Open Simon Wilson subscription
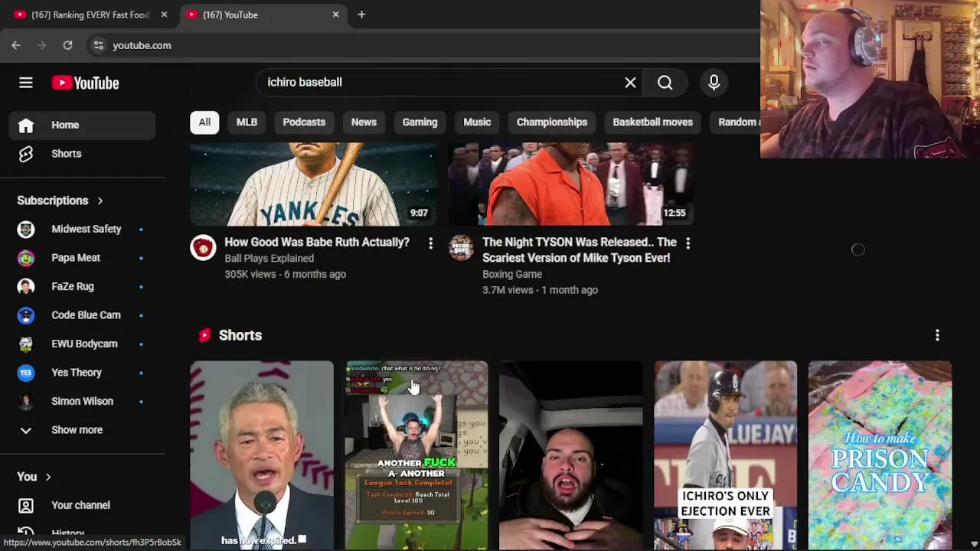This screenshot has width=980, height=551. 82,401
